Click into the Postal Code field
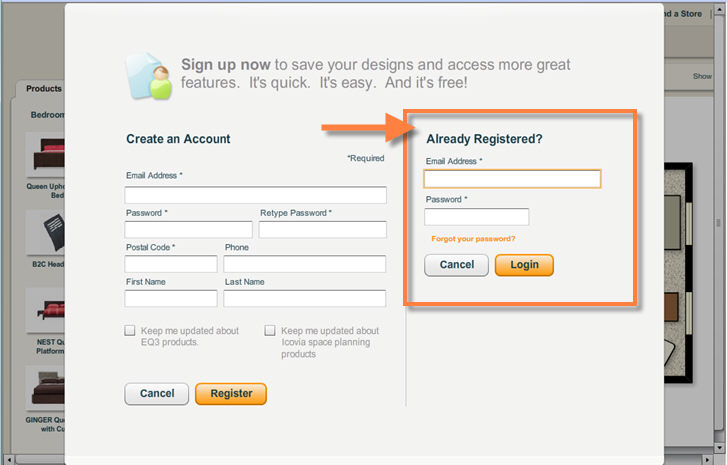 (170, 264)
